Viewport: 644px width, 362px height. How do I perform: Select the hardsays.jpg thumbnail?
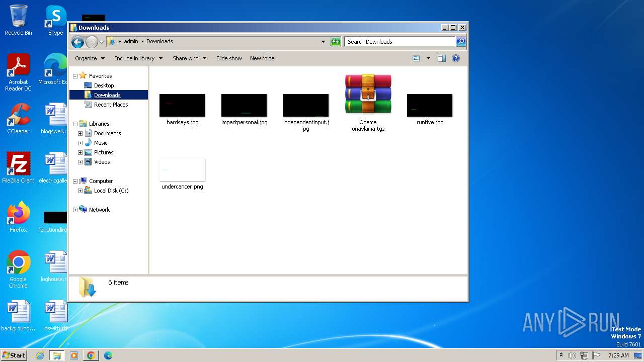tap(182, 105)
